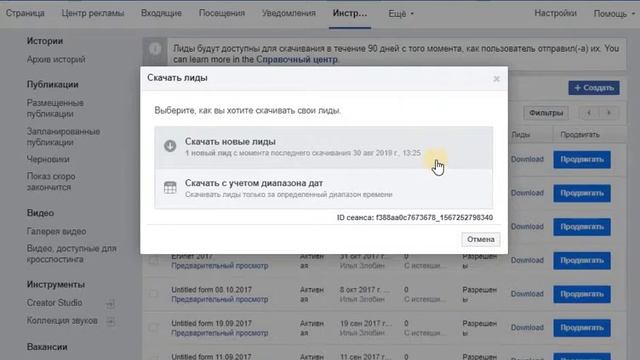Open the Центр рекламы tab

point(93,13)
